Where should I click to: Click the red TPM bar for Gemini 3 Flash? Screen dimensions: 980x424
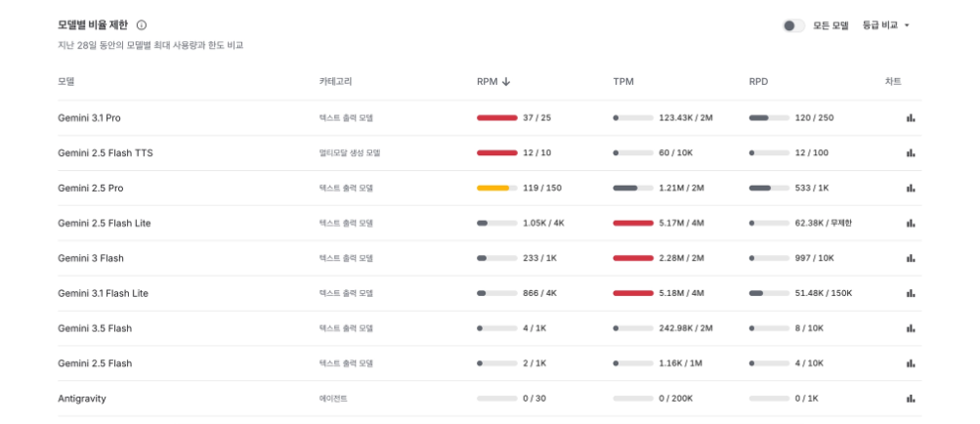tap(633, 258)
